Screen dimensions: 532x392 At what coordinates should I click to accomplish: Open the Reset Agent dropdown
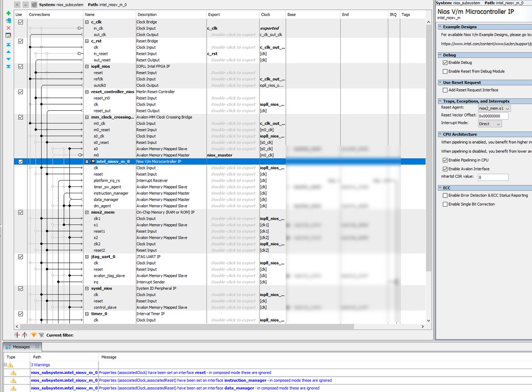click(x=494, y=108)
